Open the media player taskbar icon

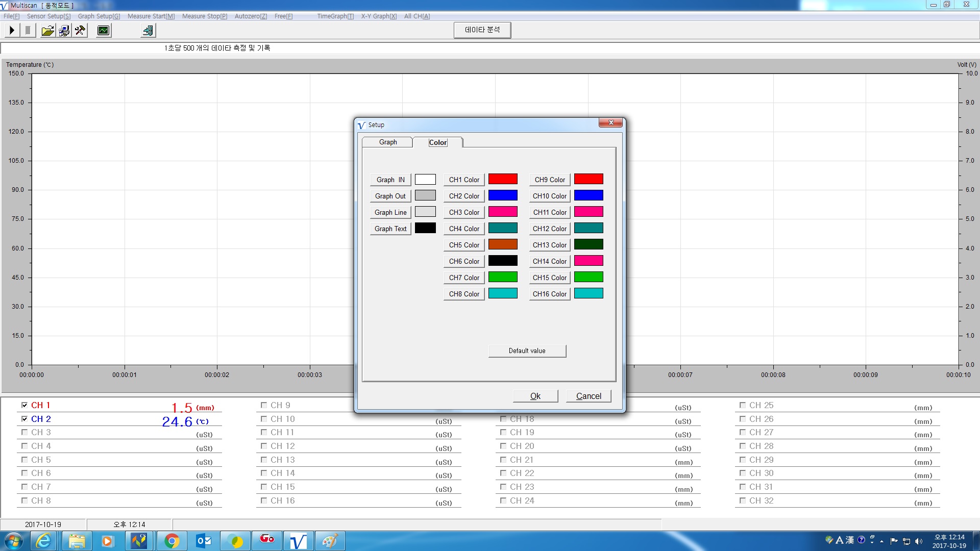pos(107,541)
